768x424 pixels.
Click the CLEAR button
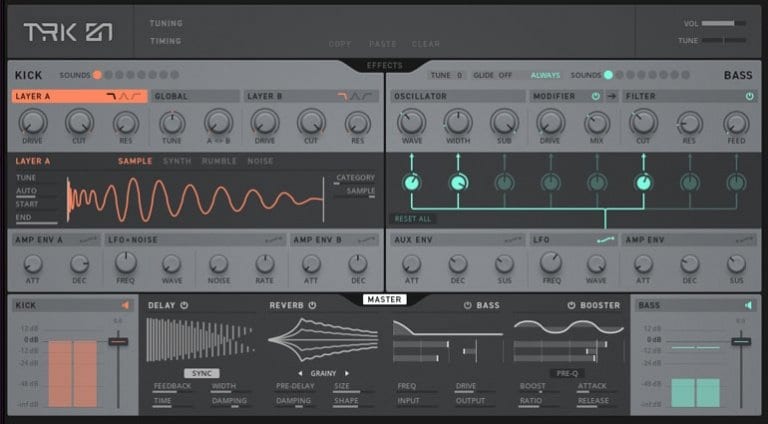(x=426, y=44)
